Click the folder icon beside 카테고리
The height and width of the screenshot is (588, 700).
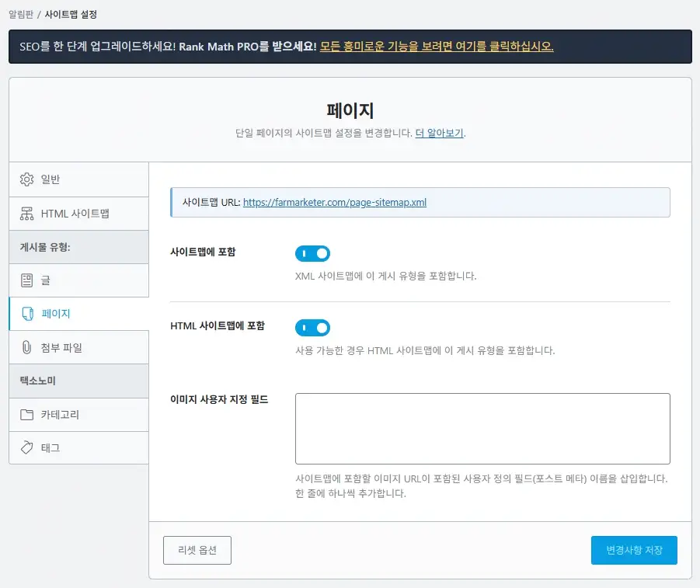click(x=26, y=415)
